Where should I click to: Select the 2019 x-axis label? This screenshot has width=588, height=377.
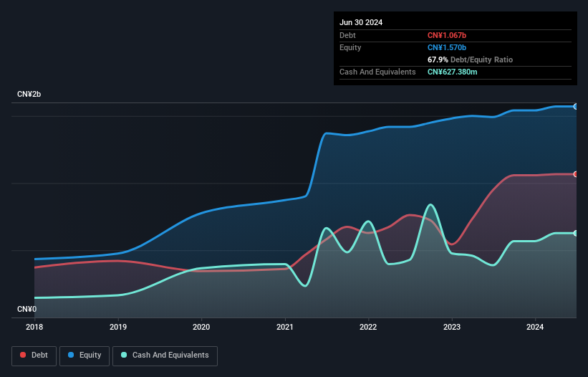click(118, 328)
